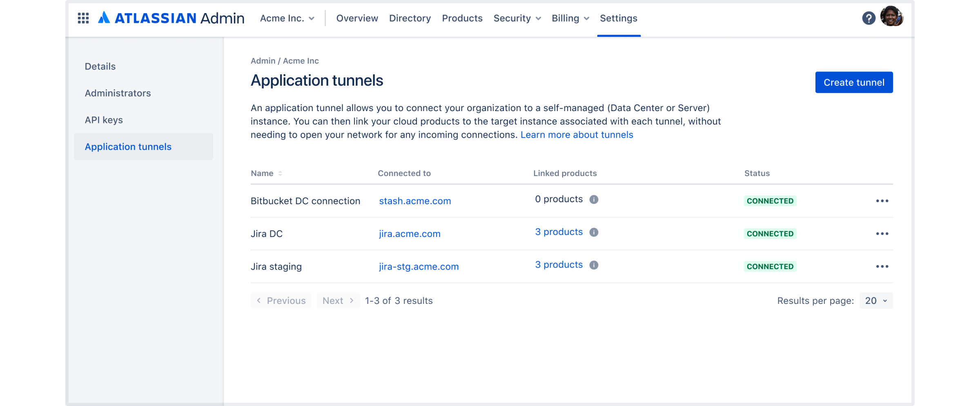The width and height of the screenshot is (980, 406).
Task: Click the Previous page button
Action: [281, 301]
